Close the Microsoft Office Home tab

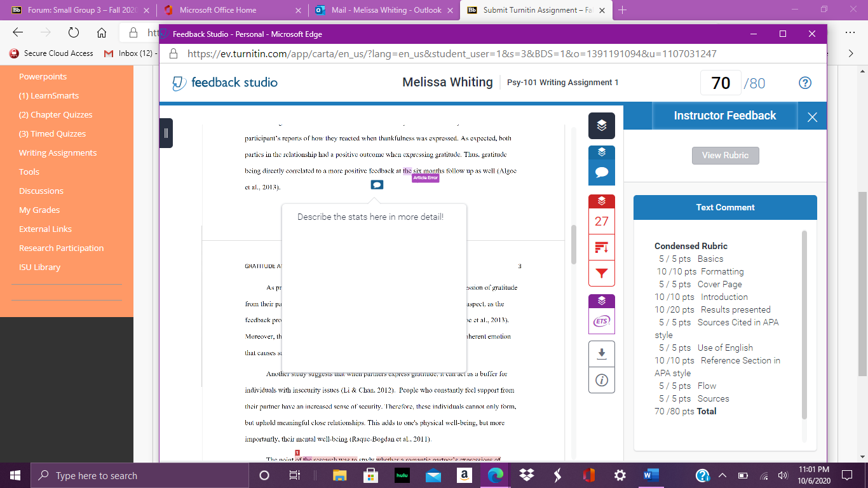coord(297,10)
